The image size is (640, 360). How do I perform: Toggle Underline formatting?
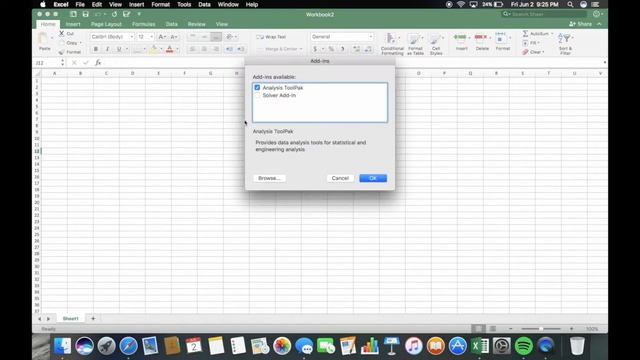119,49
